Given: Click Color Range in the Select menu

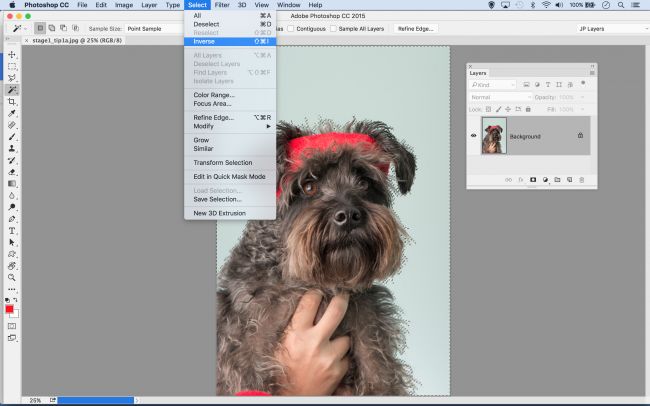Looking at the screenshot, I should [x=214, y=95].
